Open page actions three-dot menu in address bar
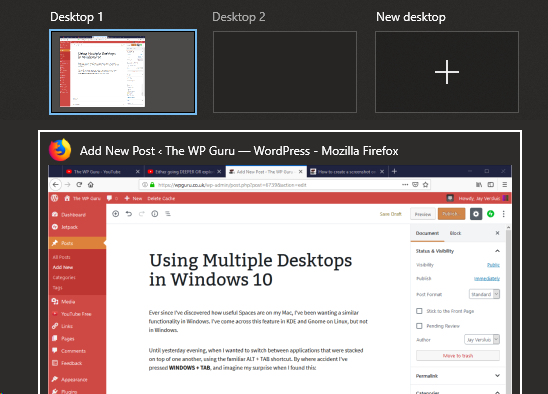The height and width of the screenshot is (394, 548). coord(405,185)
